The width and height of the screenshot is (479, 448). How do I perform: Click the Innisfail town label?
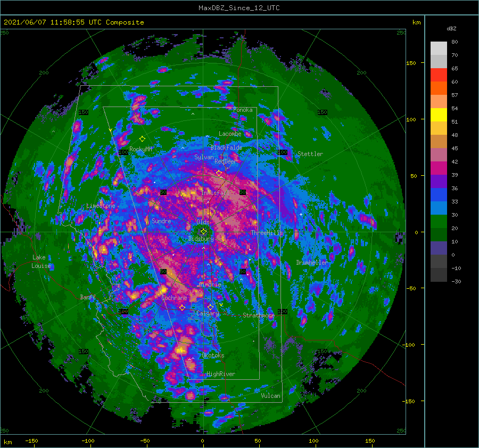pyautogui.click(x=215, y=193)
